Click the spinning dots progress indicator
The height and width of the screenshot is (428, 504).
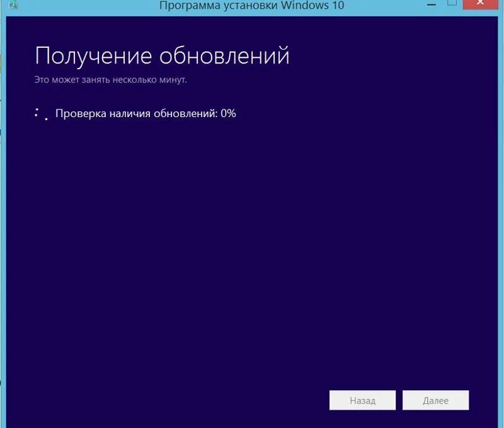(41, 114)
